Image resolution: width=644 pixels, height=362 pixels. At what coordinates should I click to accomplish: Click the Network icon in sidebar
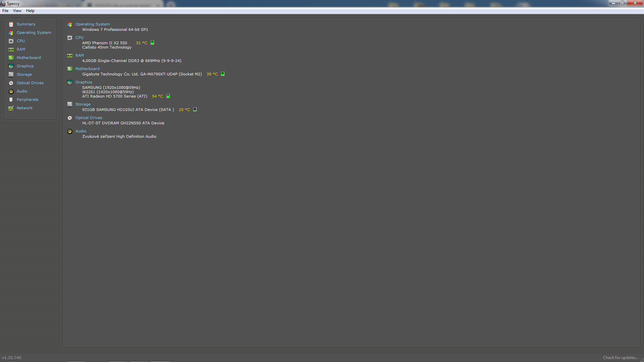pyautogui.click(x=11, y=108)
